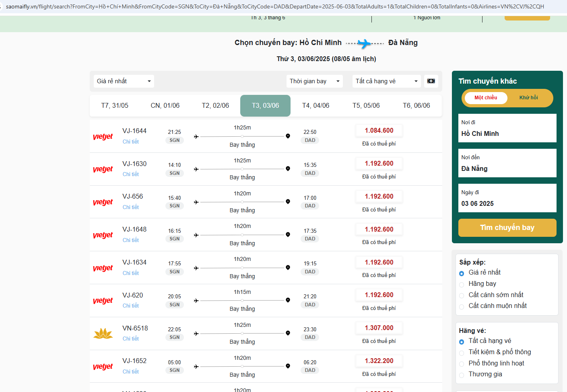567x392 pixels.
Task: Open Chi tiết for flight VJ-1630
Action: (131, 174)
